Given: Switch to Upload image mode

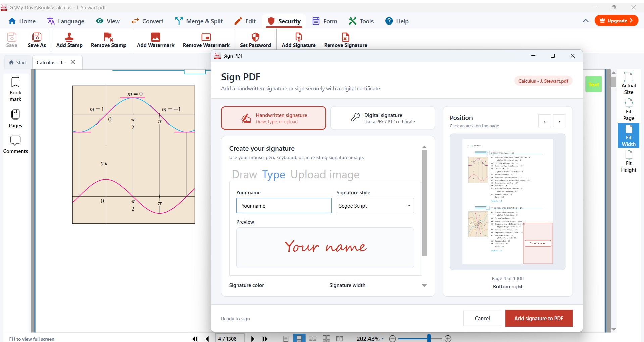Looking at the screenshot, I should [x=325, y=175].
